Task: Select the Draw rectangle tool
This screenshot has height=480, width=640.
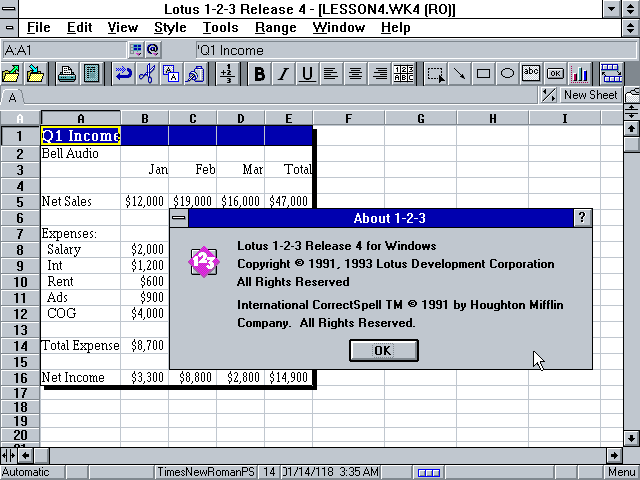Action: pos(484,74)
